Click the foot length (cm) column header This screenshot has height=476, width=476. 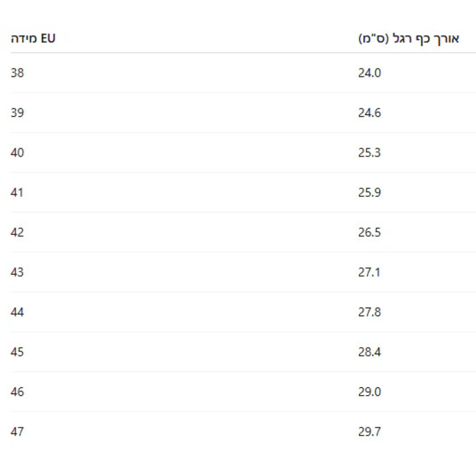409,38
